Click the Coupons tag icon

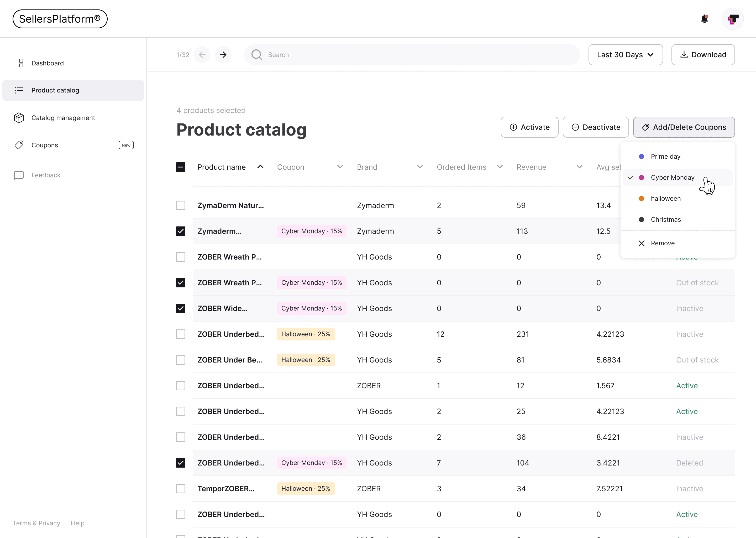click(x=19, y=145)
